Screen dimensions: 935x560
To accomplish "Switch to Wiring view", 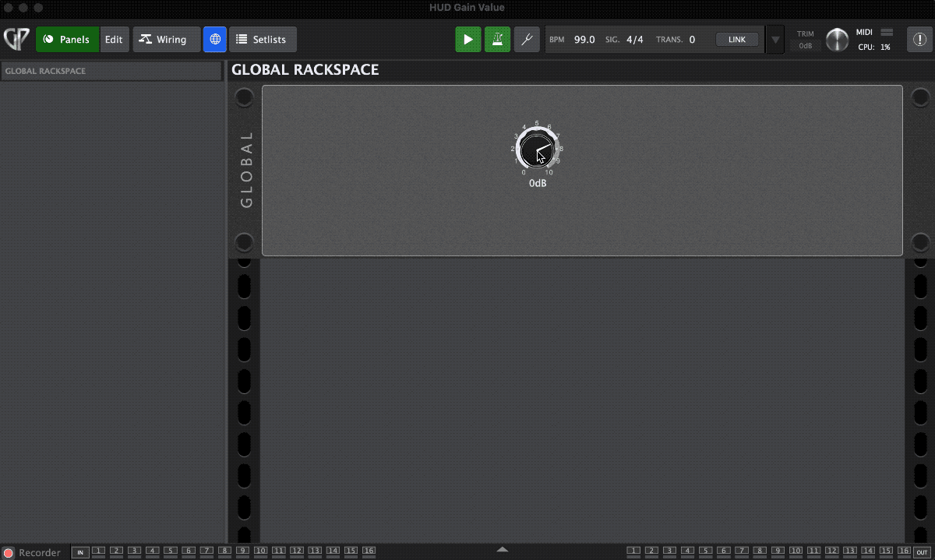I will click(x=166, y=40).
